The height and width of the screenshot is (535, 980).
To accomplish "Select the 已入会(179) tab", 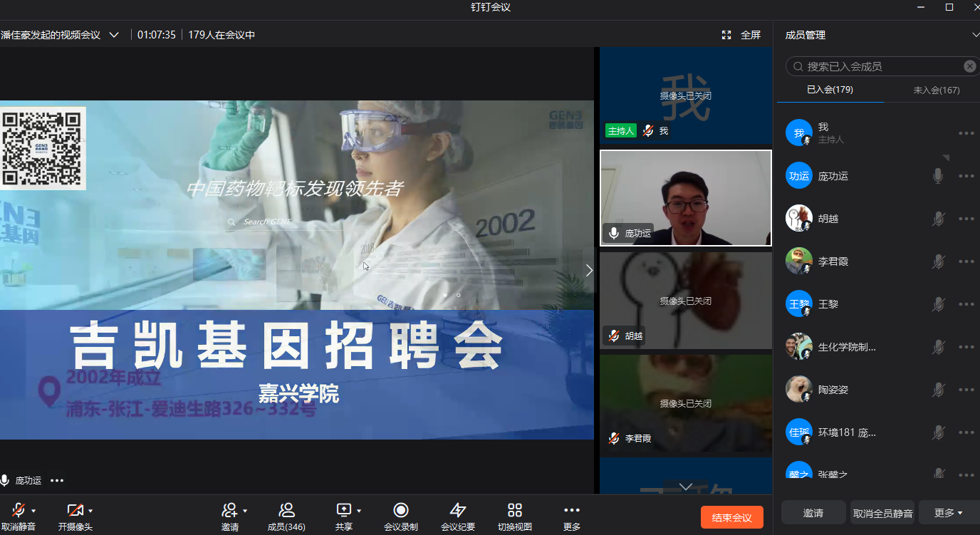I will pyautogui.click(x=830, y=90).
